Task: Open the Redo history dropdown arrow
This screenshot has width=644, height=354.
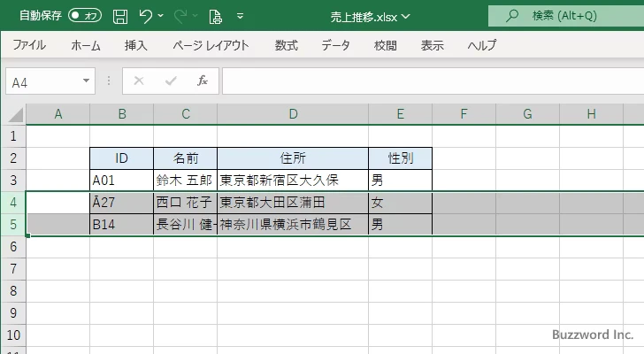Action: (x=195, y=16)
